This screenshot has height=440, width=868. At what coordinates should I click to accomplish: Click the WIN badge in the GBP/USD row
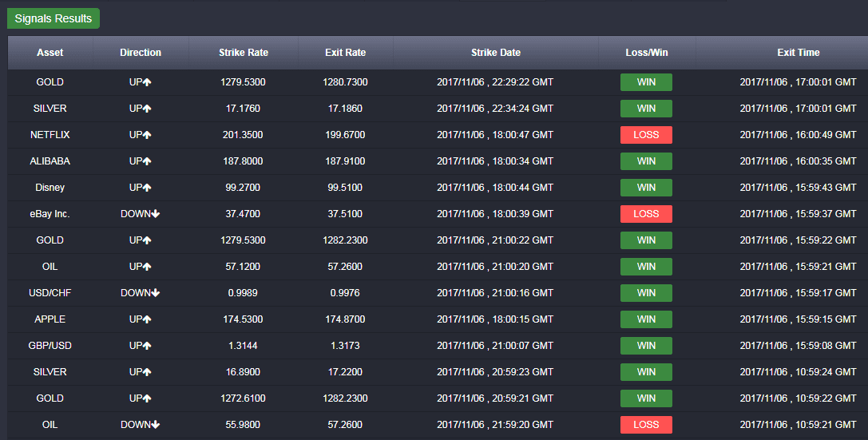click(646, 345)
